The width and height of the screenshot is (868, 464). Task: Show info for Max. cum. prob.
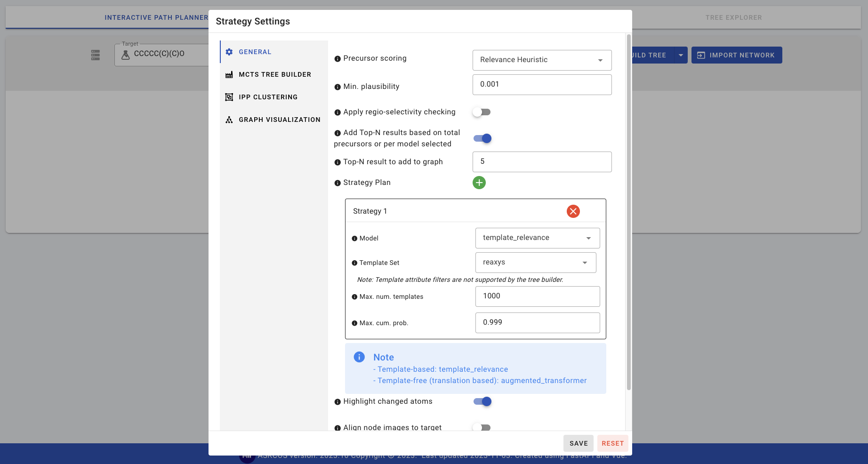coord(354,323)
